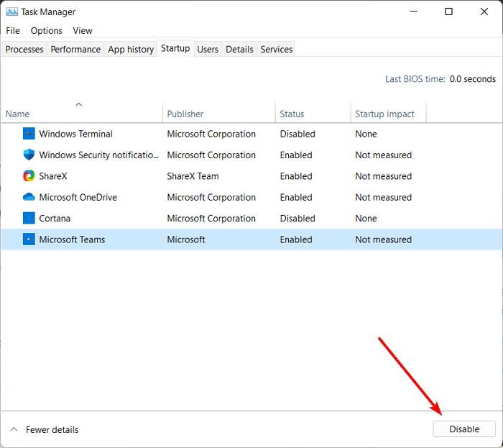Click the Windows Terminal app icon

tap(29, 134)
